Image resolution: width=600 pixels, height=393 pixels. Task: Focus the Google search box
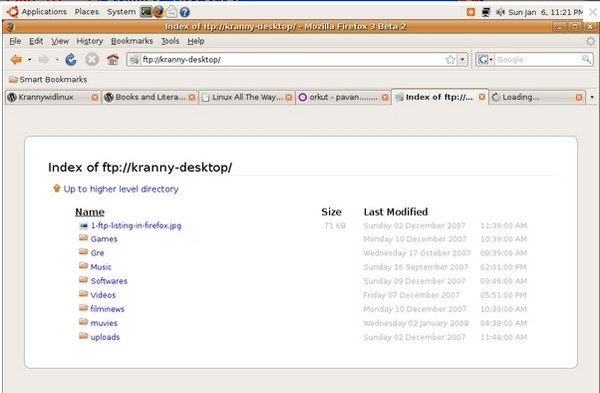538,60
